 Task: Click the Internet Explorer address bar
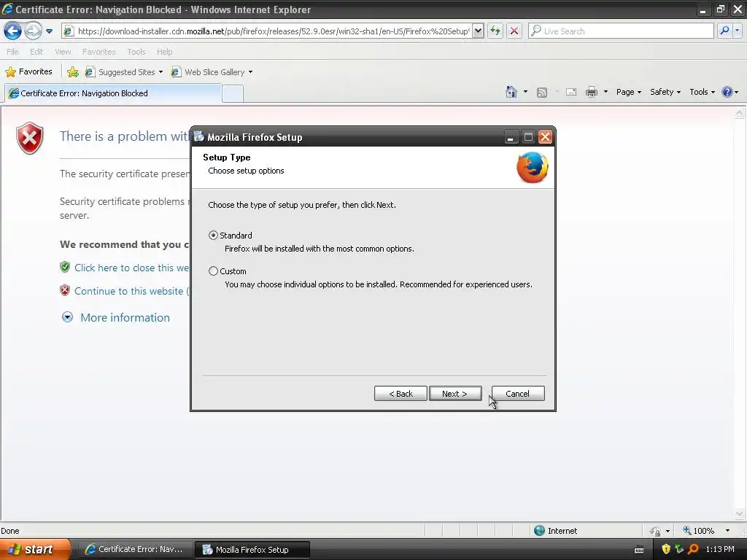[273, 31]
